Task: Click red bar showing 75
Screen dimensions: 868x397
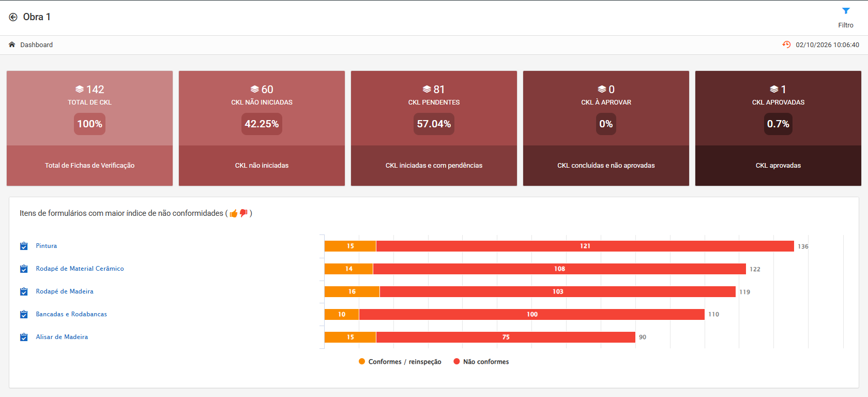Action: (x=506, y=337)
